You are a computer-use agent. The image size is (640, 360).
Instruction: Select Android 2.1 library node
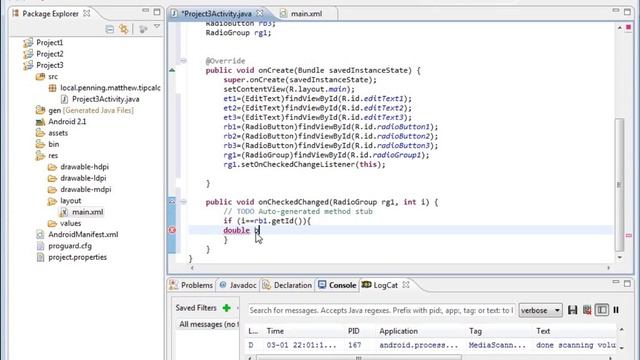tap(67, 122)
